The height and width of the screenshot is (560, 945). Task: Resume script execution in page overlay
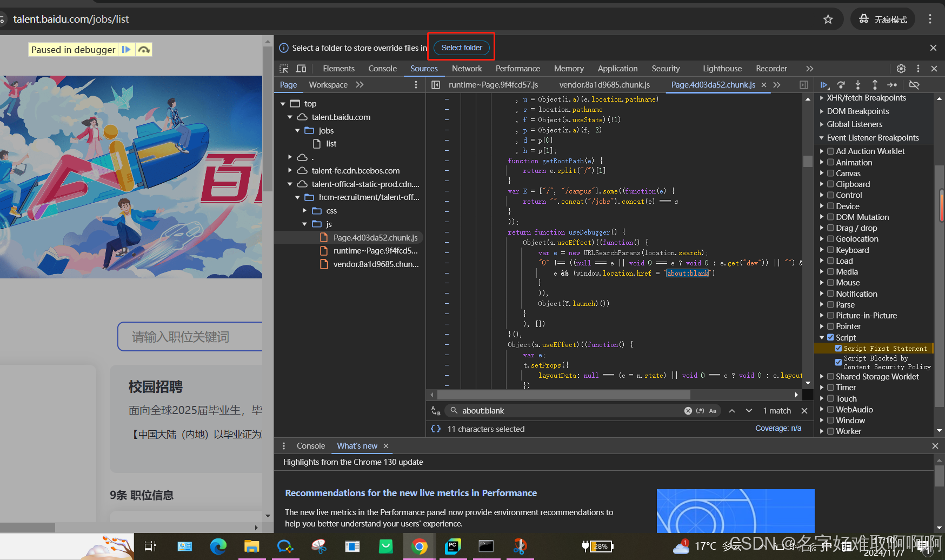pyautogui.click(x=127, y=50)
